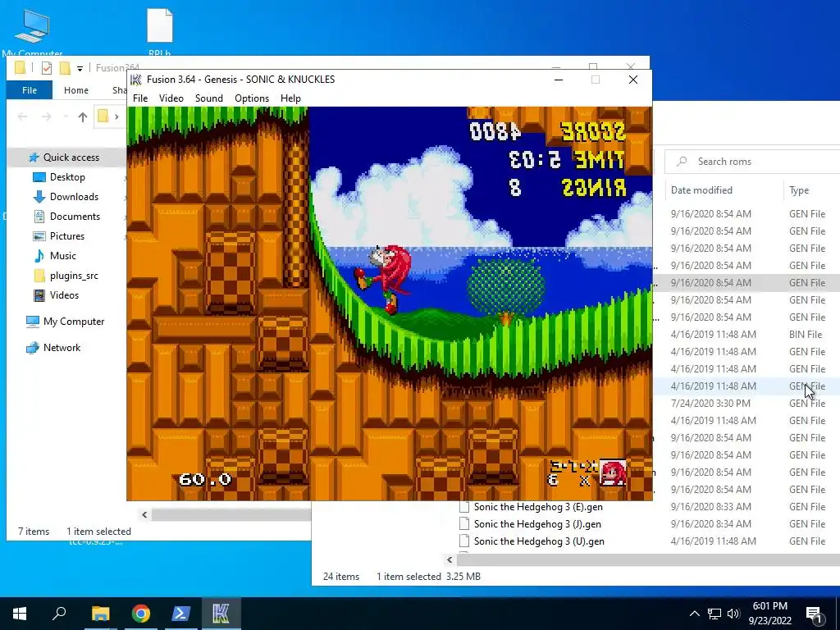Click the Properties checkmark quick access icon

click(47, 68)
